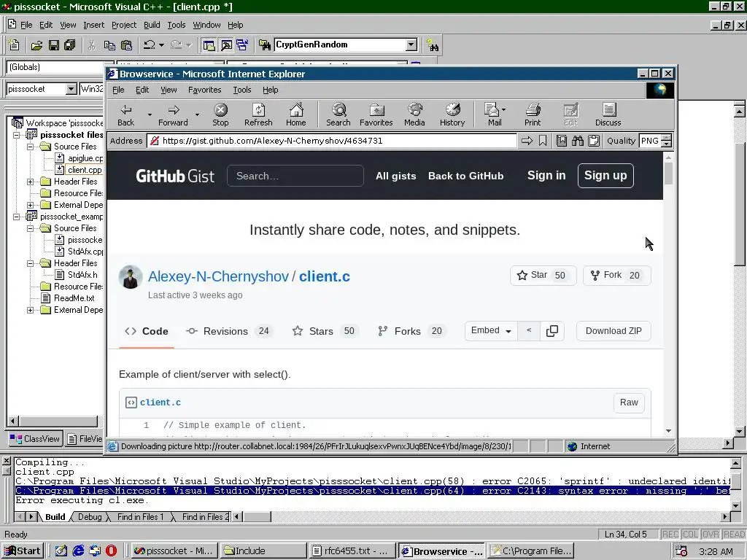Click the Sign in link
The width and height of the screenshot is (747, 560).
[546, 175]
